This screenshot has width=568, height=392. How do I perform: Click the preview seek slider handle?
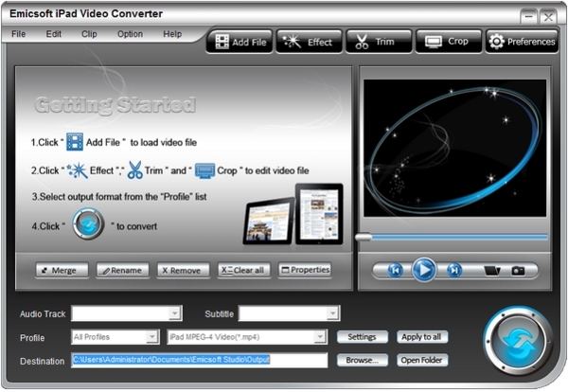tap(364, 237)
